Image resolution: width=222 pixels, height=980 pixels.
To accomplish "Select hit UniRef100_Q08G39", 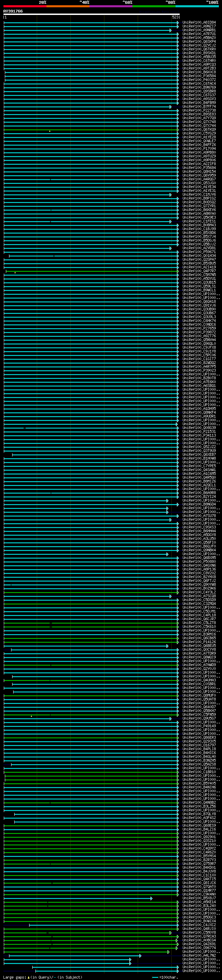I will tap(199, 428).
